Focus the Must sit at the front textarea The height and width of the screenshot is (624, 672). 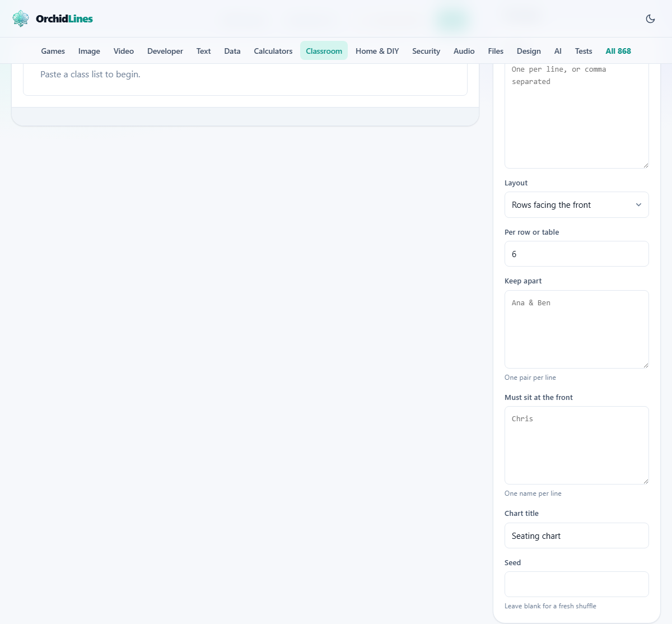pyautogui.click(x=577, y=445)
